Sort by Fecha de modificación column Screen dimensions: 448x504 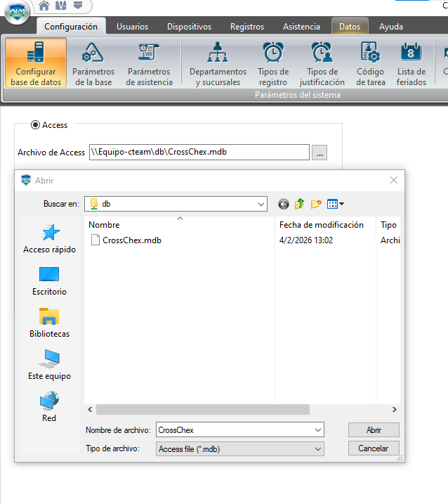click(325, 225)
